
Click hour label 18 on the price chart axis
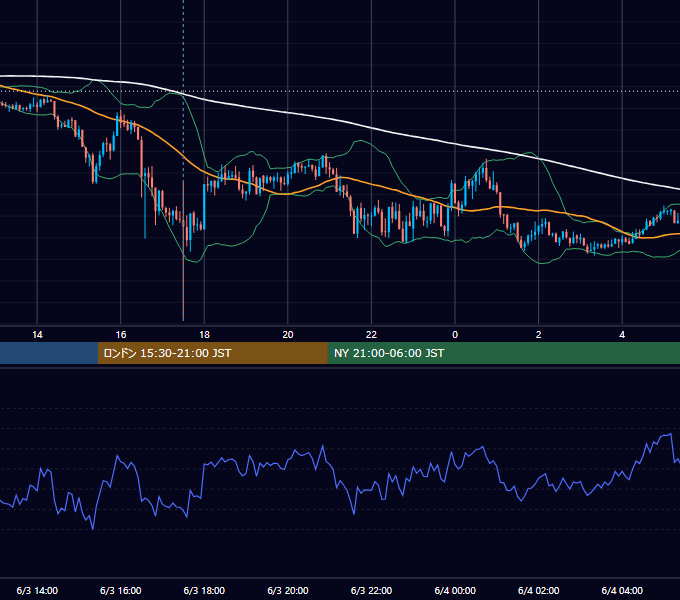(x=204, y=335)
